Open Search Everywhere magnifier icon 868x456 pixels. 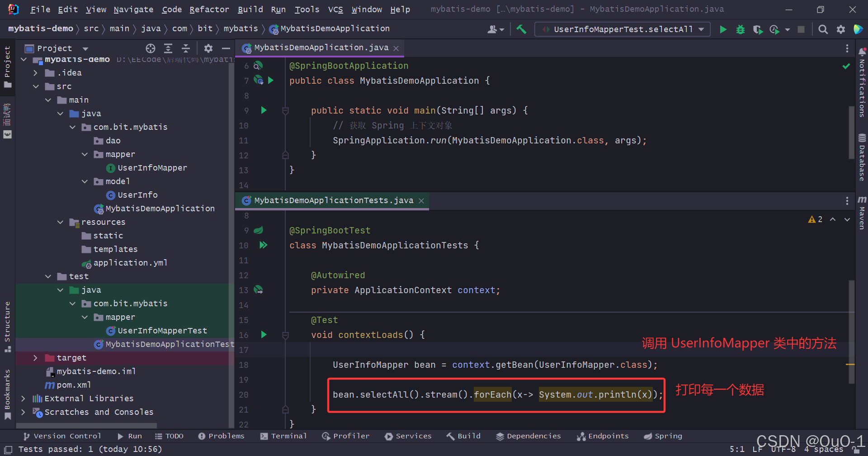823,29
